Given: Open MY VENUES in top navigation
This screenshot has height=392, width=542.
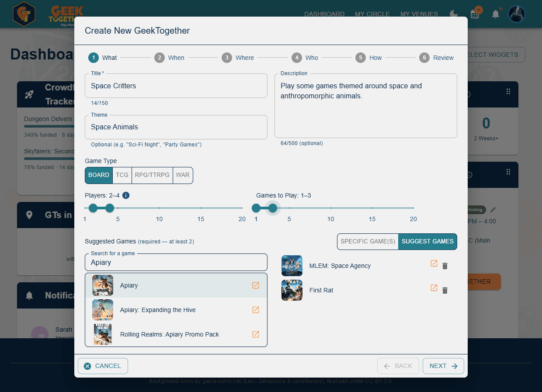Looking at the screenshot, I should [419, 14].
